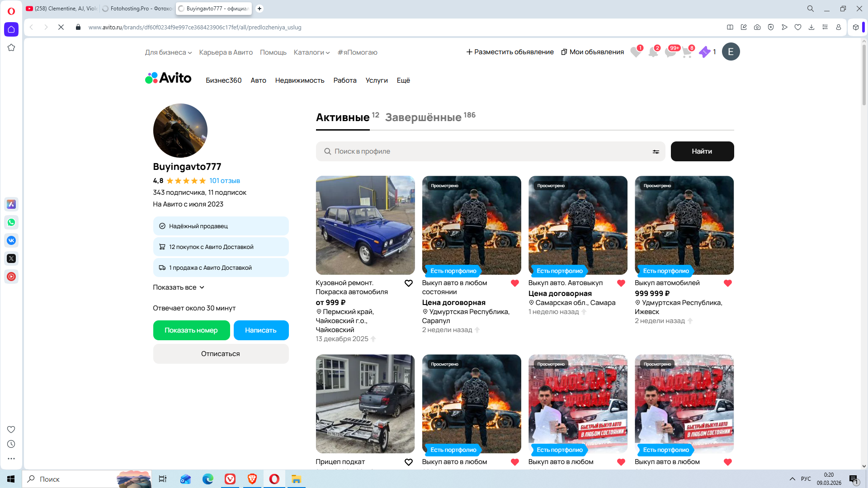Click Показать номер button
This screenshot has height=488, width=868.
pyautogui.click(x=191, y=330)
